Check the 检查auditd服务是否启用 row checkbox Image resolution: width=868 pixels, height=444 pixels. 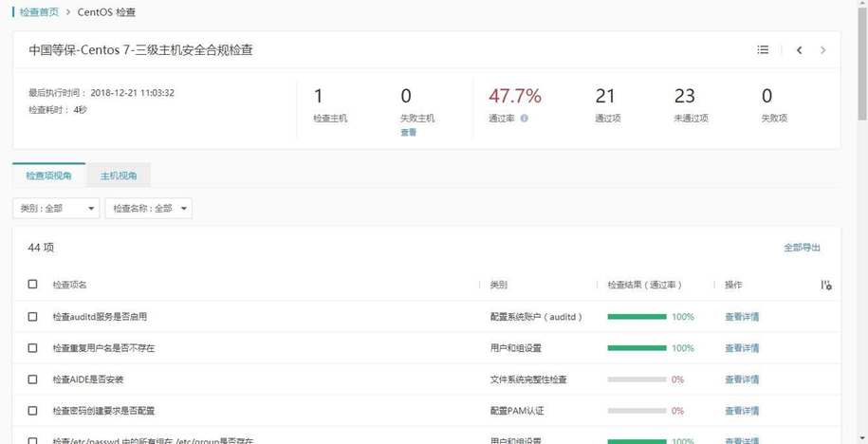point(32,317)
